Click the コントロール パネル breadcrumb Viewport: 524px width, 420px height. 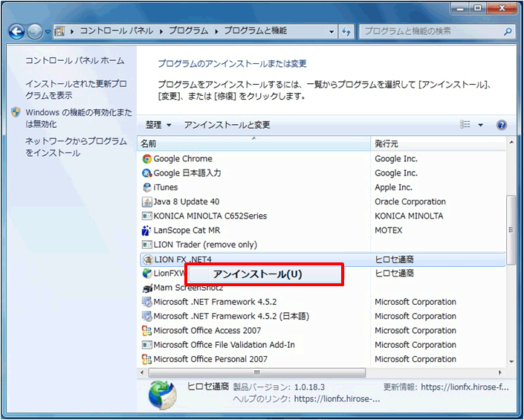(x=116, y=31)
